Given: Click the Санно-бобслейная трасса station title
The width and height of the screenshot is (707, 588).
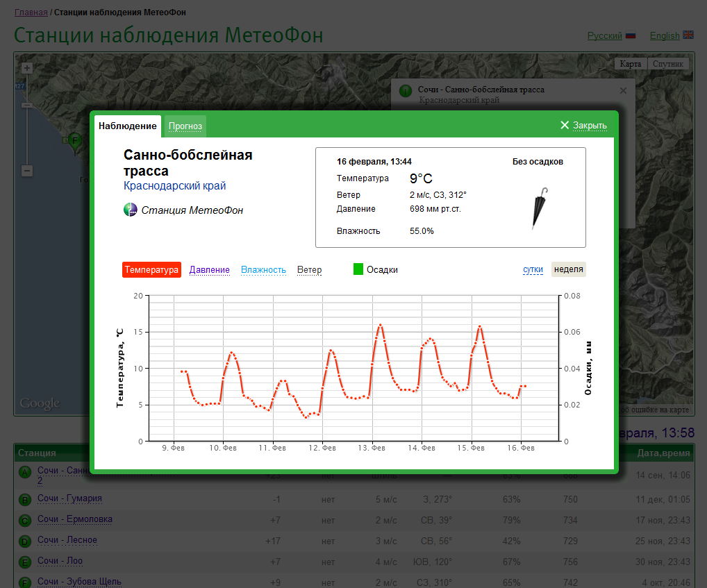Looking at the screenshot, I should (x=188, y=162).
